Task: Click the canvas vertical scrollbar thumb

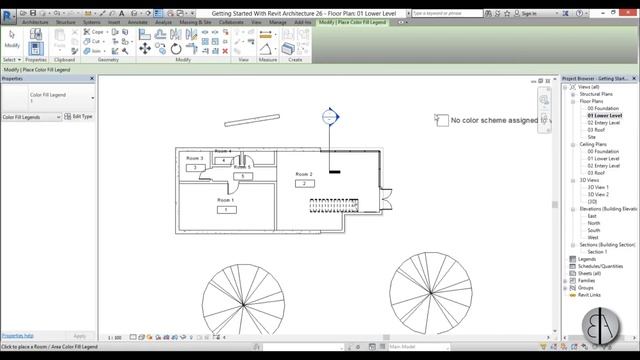Action: pyautogui.click(x=555, y=204)
